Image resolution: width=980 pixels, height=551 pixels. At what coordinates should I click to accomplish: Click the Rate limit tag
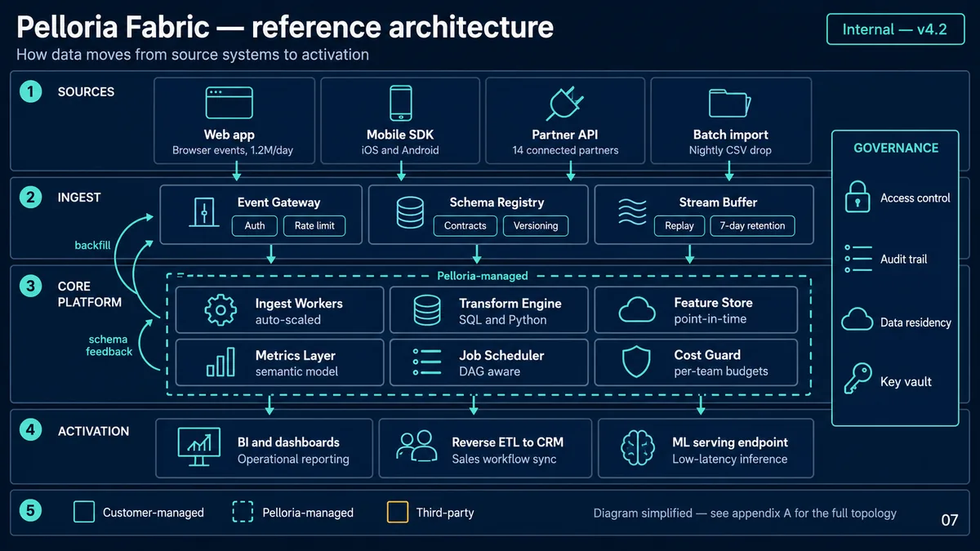point(314,226)
